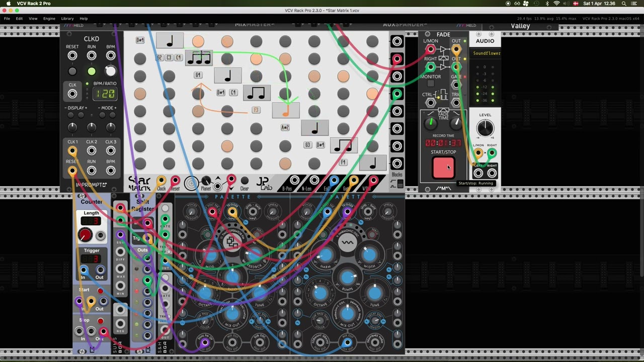Click the Display minus button on CLKD
Screen dimensions: 644x362
69,116
